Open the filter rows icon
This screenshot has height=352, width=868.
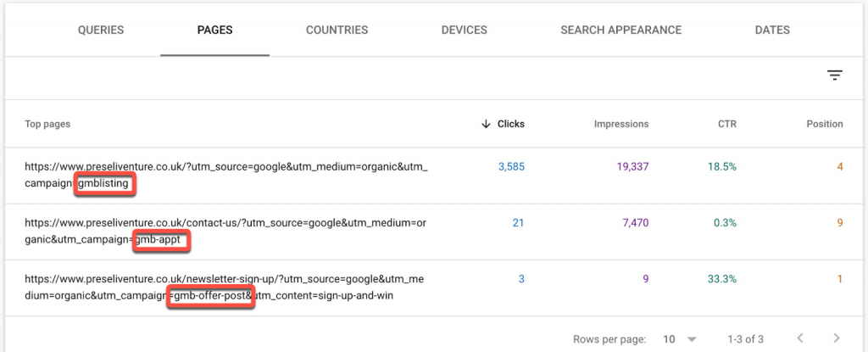pyautogui.click(x=835, y=75)
